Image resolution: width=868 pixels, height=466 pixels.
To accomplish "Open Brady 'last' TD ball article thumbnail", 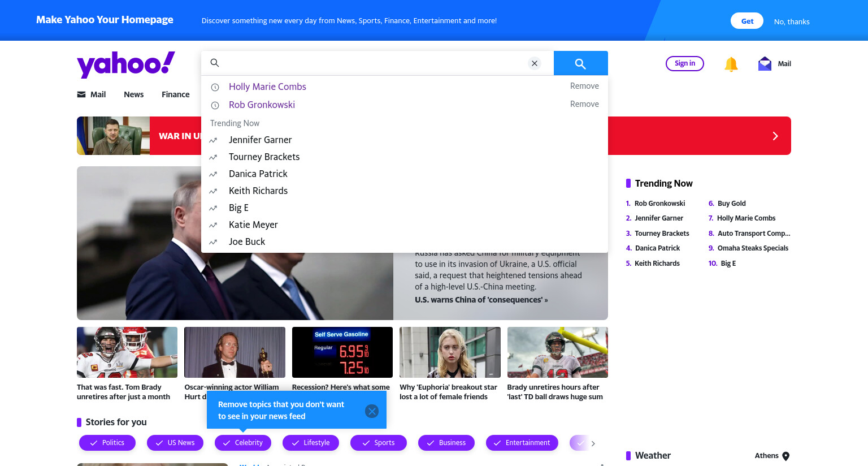I will pos(558,352).
